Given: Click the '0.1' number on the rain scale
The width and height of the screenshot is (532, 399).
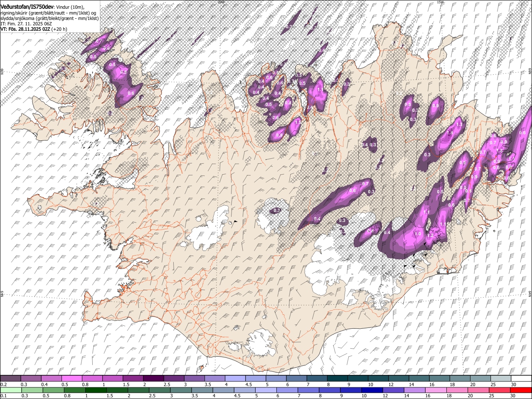Looking at the screenshot, I should coord(3,396).
